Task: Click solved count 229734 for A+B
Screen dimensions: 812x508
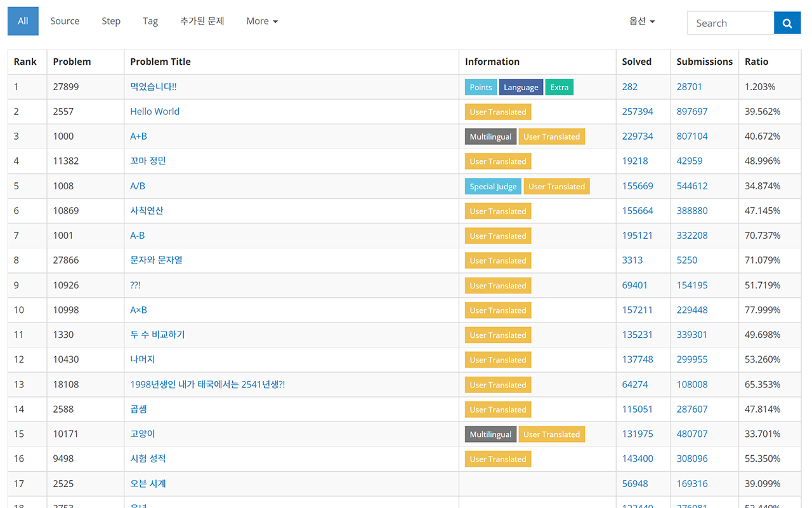Action: pos(638,137)
